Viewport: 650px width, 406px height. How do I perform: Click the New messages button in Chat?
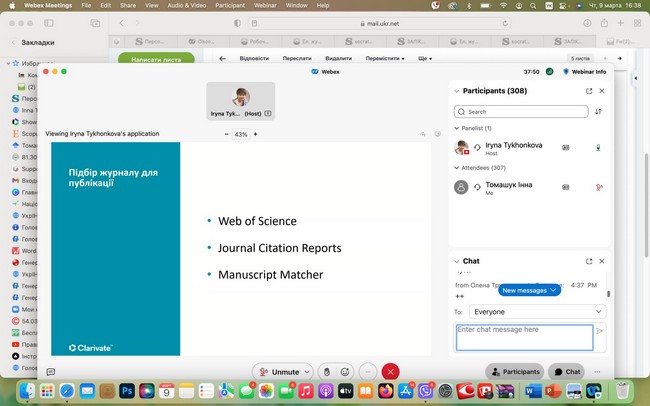coord(529,290)
